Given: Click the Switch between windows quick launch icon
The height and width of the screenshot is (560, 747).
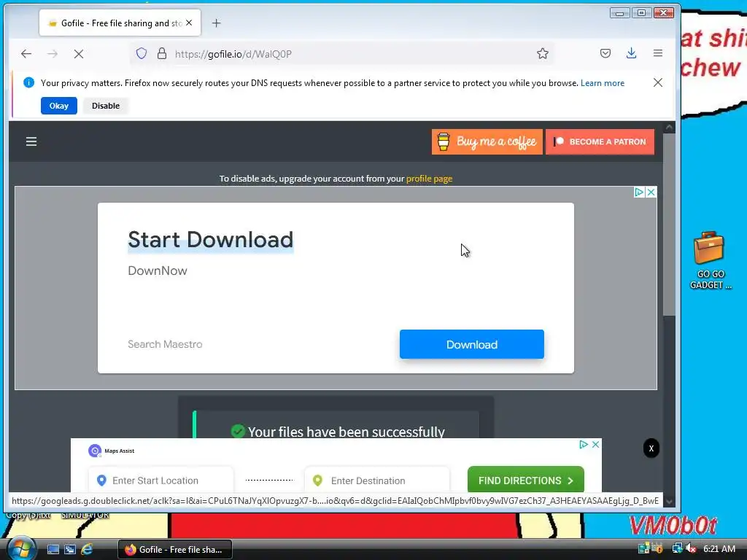Looking at the screenshot, I should point(70,549).
